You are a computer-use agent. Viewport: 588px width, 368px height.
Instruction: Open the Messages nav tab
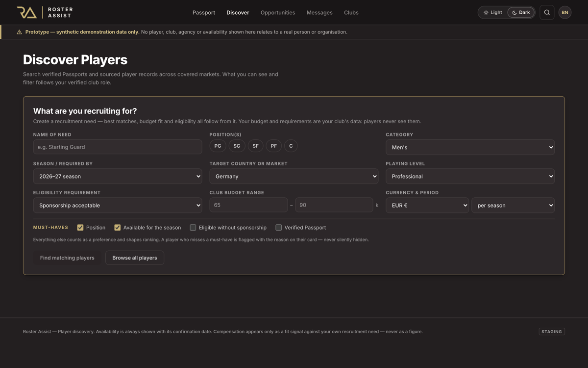tap(319, 12)
